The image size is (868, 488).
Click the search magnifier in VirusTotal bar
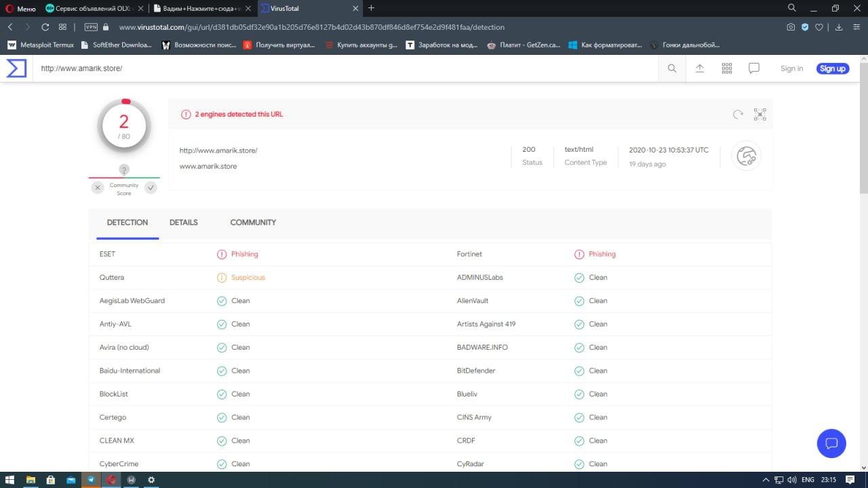[x=672, y=68]
